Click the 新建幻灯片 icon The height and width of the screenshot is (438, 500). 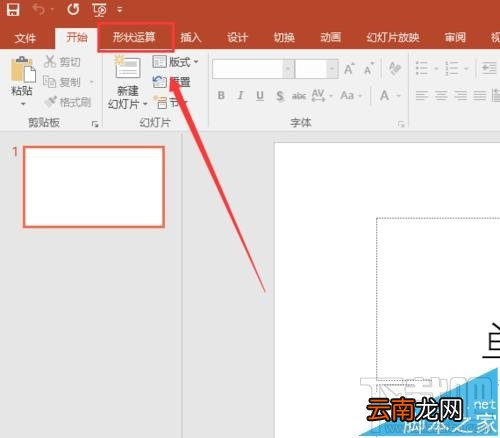(128, 68)
